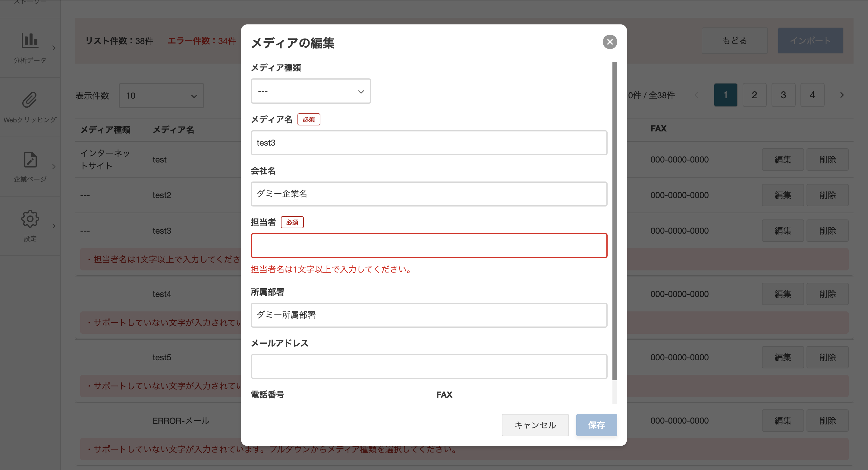Click the メディア名 column header

pos(173,130)
